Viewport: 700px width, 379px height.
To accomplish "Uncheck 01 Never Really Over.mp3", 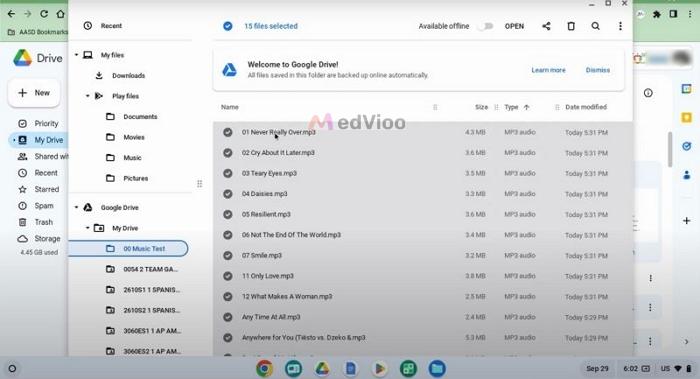I will click(x=228, y=132).
